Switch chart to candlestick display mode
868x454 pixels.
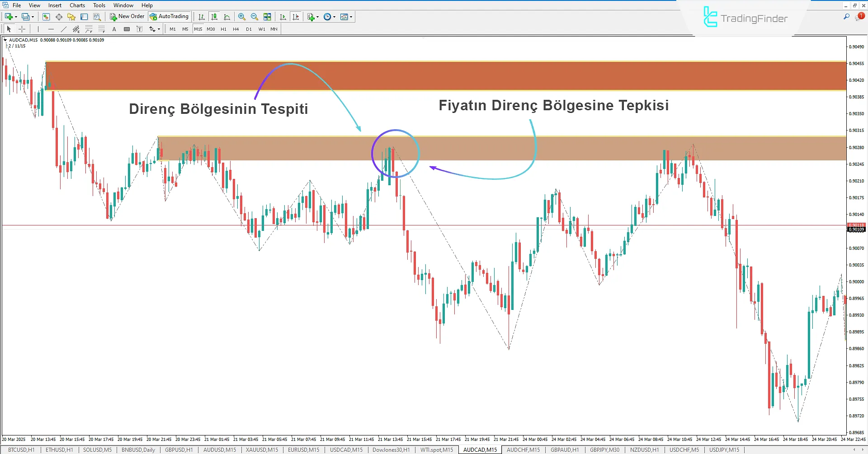[x=214, y=17]
